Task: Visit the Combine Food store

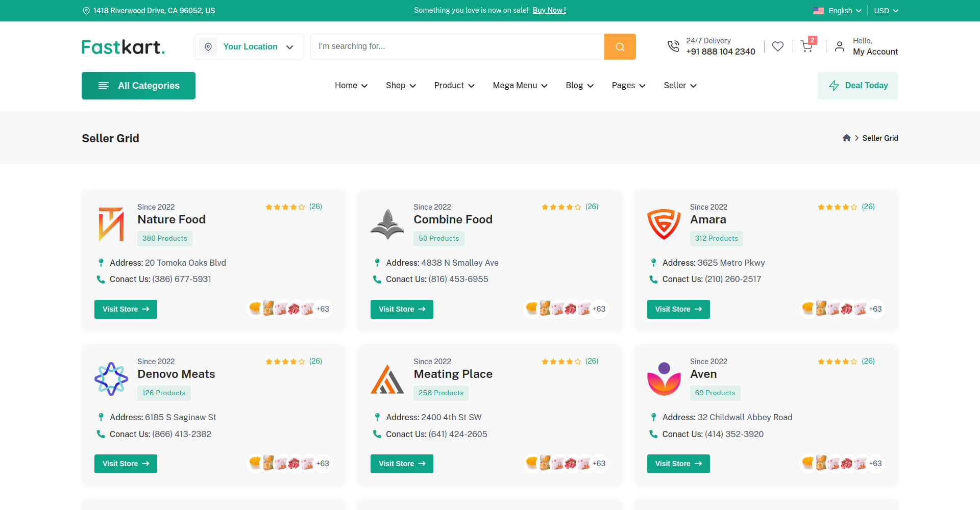Action: 402,309
